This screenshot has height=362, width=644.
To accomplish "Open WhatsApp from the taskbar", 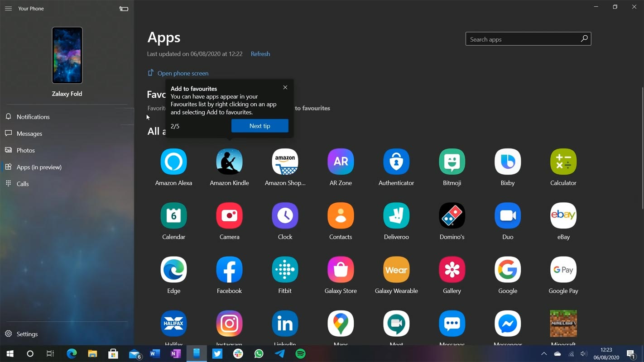I will (259, 354).
